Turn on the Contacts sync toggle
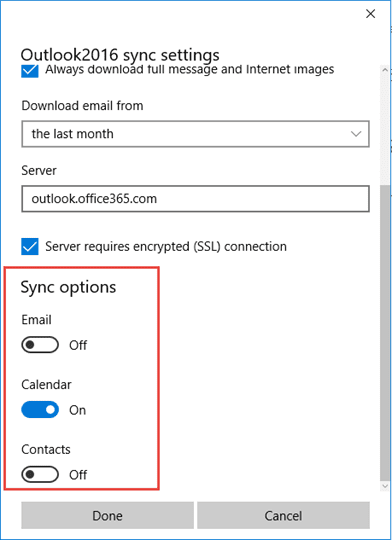392x540 pixels. [40, 475]
